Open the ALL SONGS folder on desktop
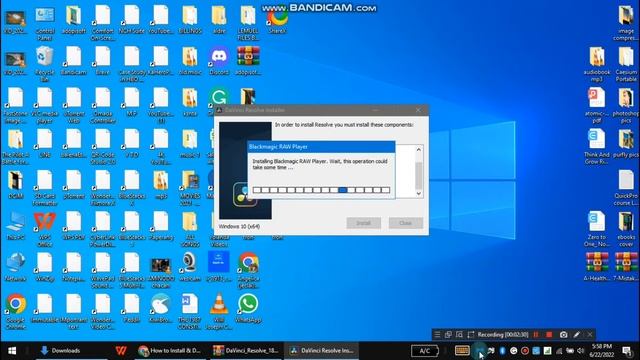 pyautogui.click(x=190, y=229)
